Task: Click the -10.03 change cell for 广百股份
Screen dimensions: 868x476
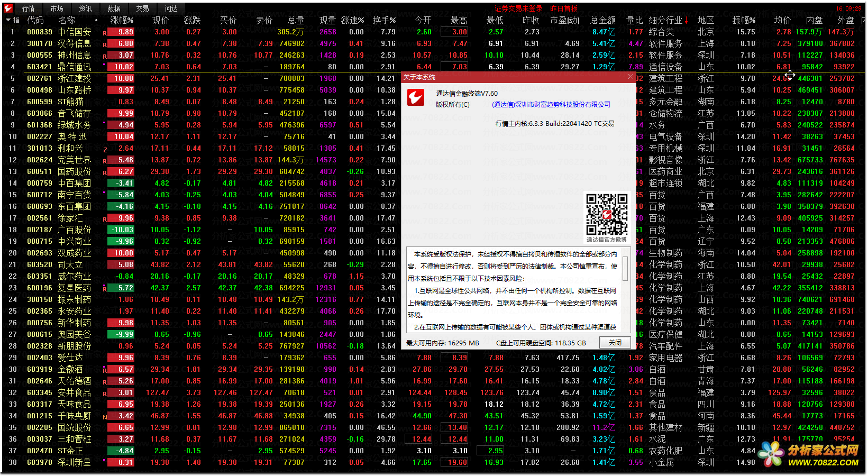Action: pos(121,230)
